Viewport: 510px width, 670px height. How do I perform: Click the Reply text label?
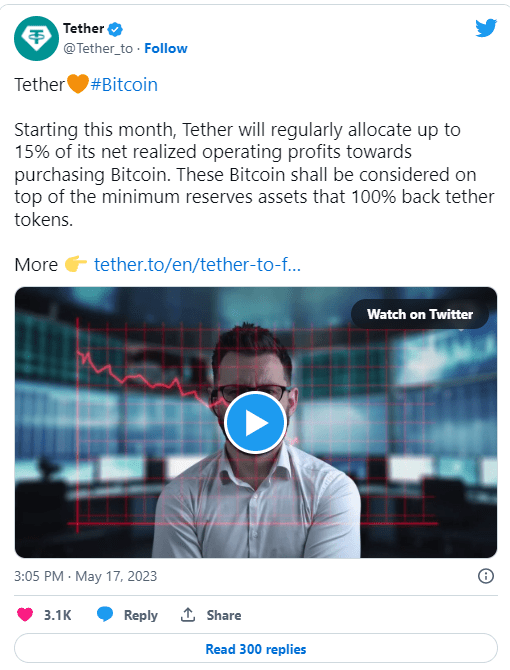point(141,615)
